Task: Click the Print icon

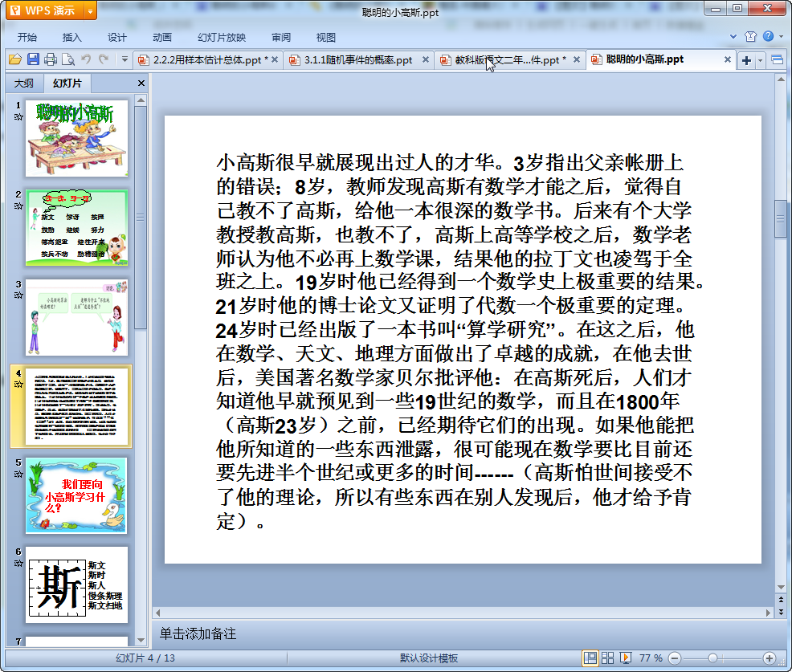Action: (x=51, y=59)
